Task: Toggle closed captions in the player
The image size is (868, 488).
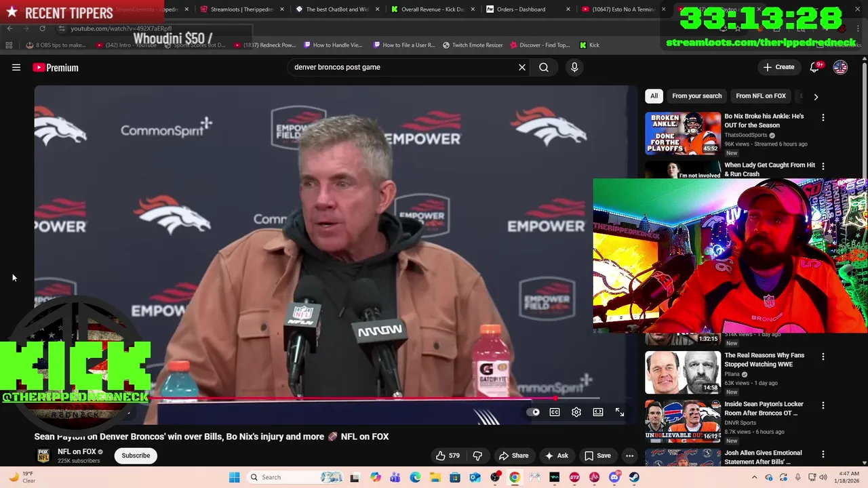Action: tap(555, 412)
